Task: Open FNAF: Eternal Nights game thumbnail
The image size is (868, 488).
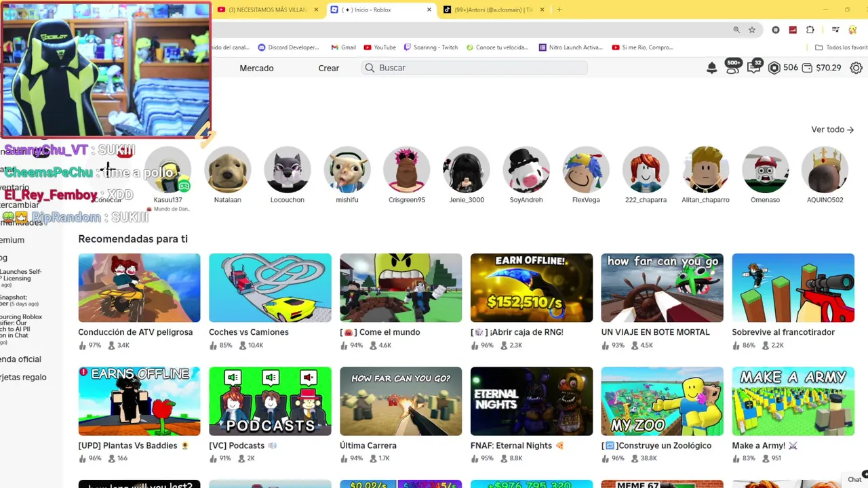Action: 532,401
